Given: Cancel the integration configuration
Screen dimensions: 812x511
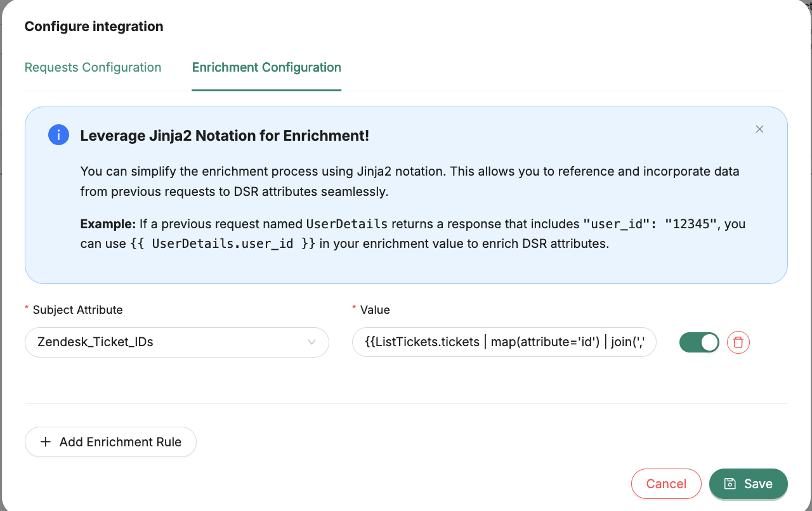Looking at the screenshot, I should pos(665,484).
